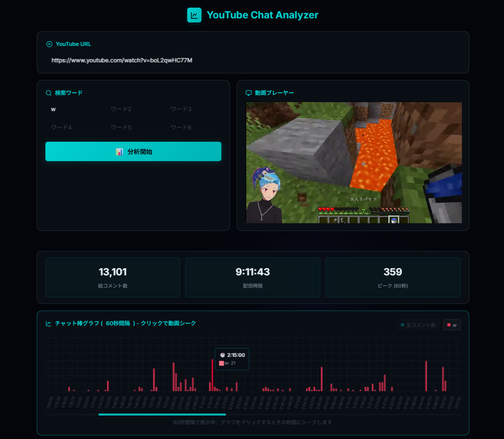This screenshot has width=504, height=439.
Task: Click the 総コメント数 13,101 stat card
Action: pos(113,277)
